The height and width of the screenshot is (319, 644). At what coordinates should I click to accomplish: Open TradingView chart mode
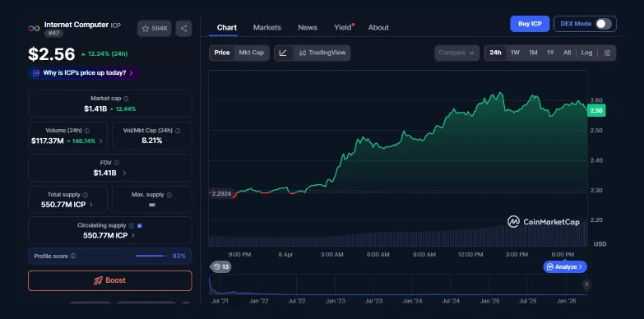(x=322, y=53)
